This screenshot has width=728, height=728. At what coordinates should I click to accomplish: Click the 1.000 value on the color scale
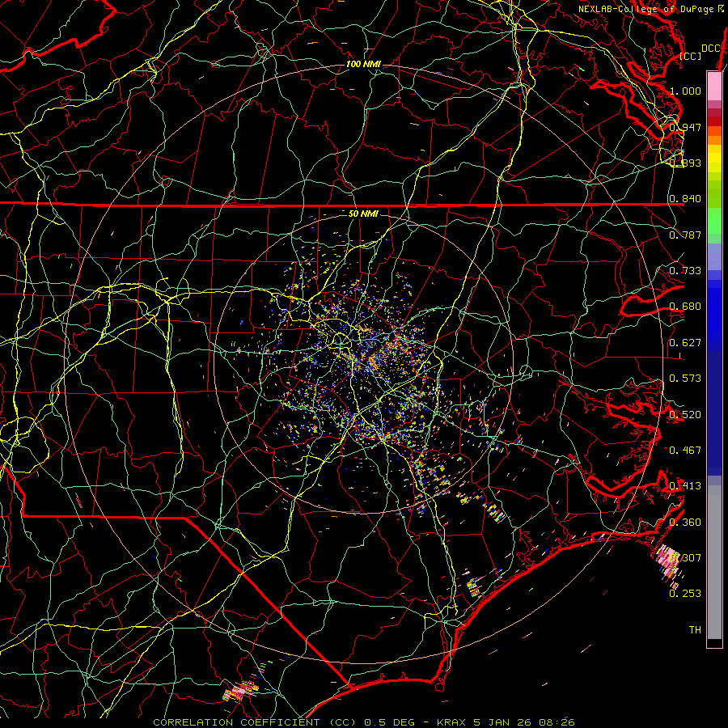tap(685, 91)
